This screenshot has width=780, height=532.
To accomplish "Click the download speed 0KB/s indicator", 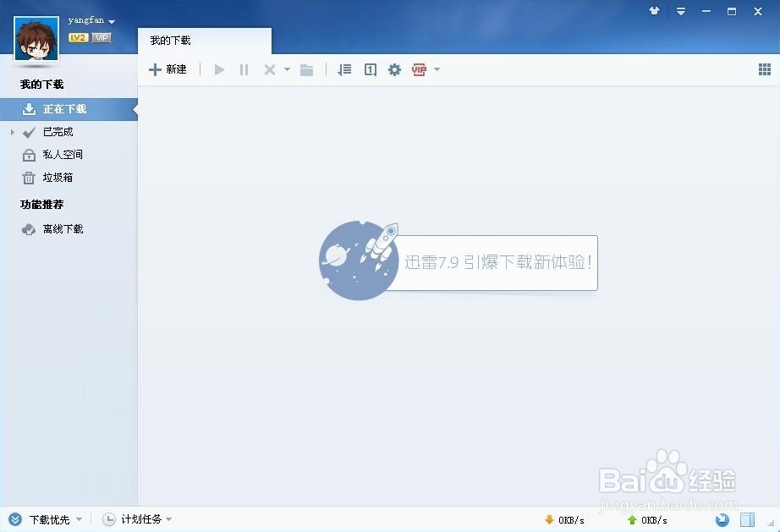I will tap(564, 520).
